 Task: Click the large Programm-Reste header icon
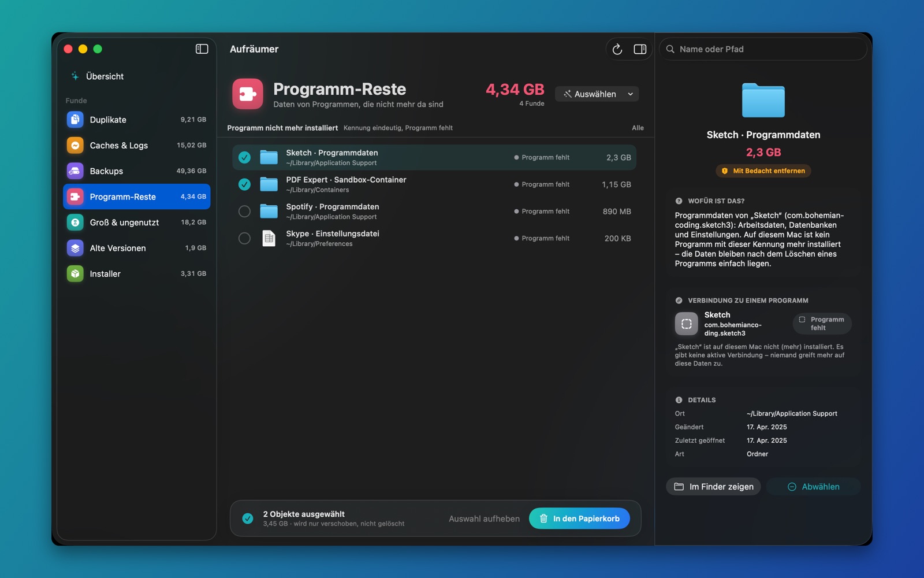[x=248, y=94]
